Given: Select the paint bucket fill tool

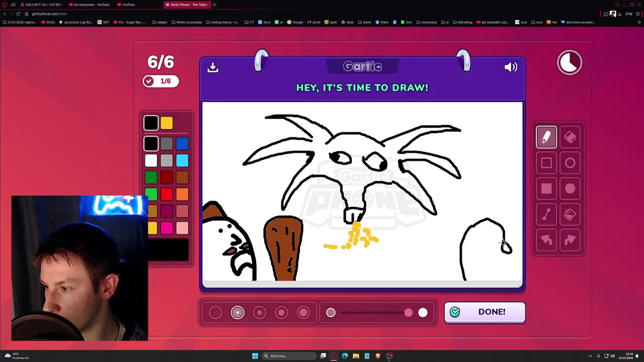Looking at the screenshot, I should coord(570,215).
